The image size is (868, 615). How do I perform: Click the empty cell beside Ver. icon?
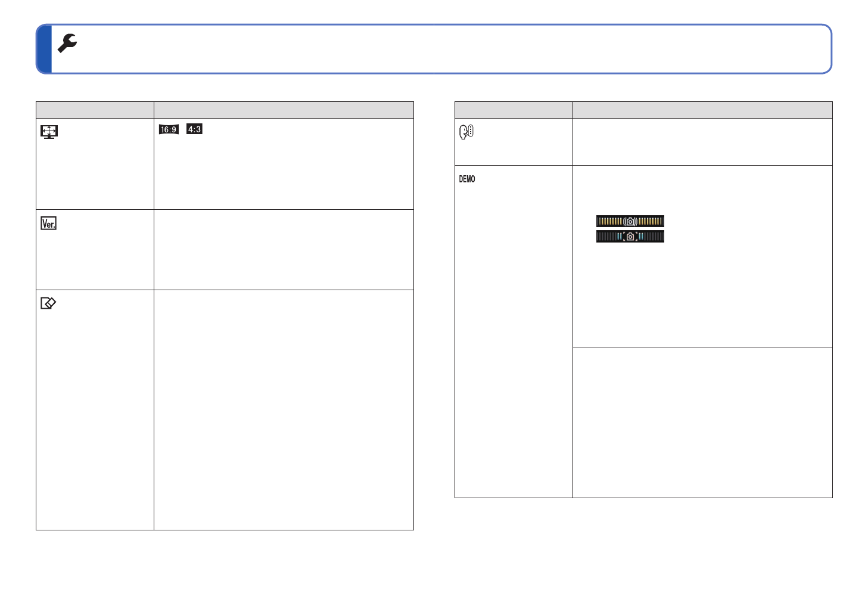[x=284, y=250]
